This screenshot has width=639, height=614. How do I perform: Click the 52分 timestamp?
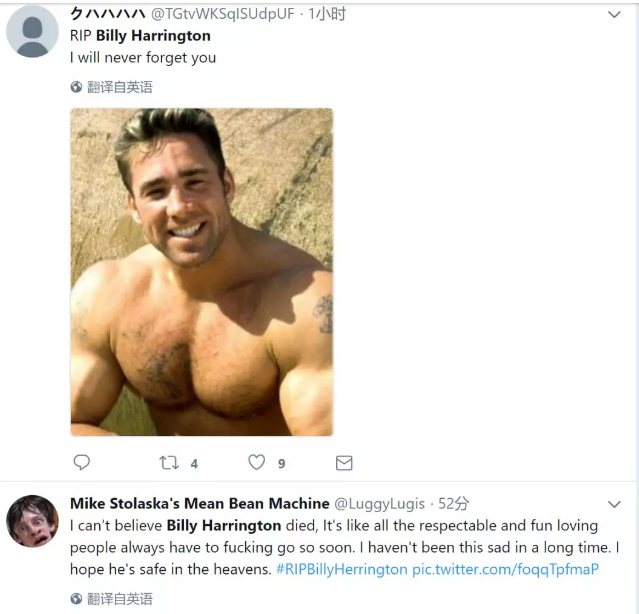click(x=454, y=503)
